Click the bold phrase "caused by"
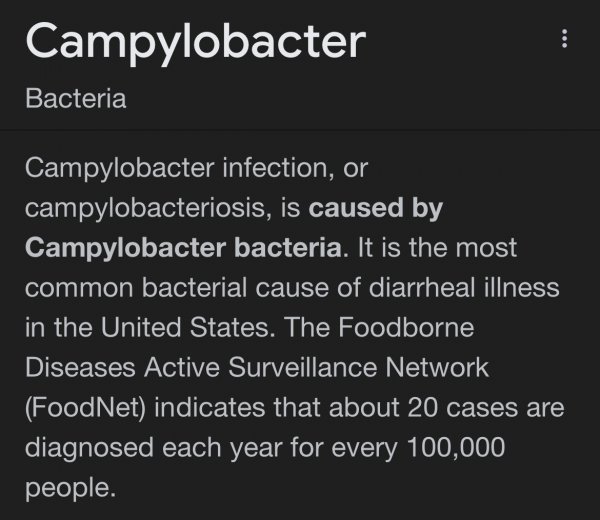 376,209
